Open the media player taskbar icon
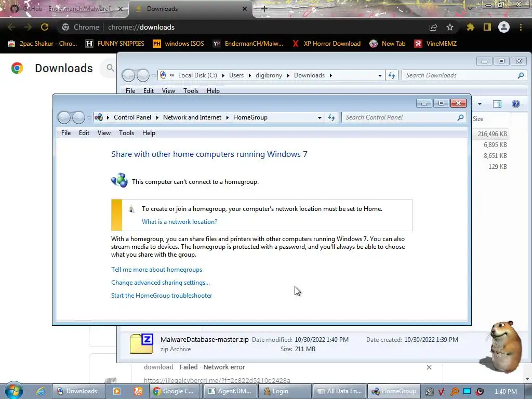The width and height of the screenshot is (532, 399). (x=116, y=391)
